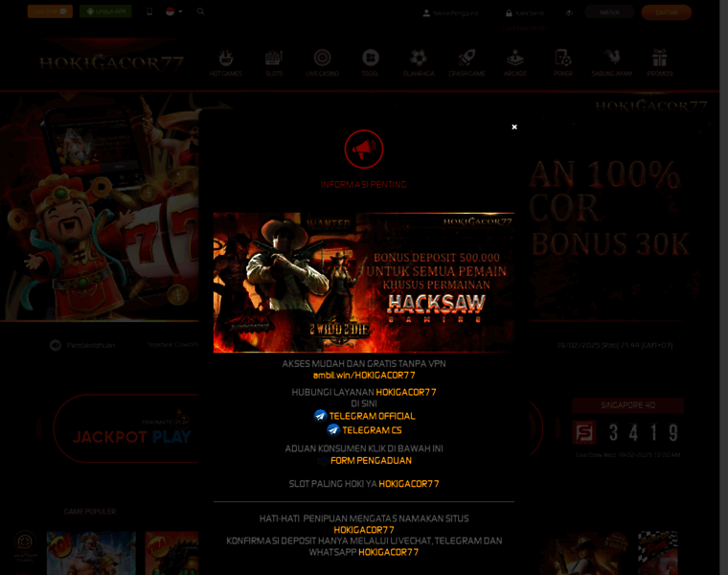Close the Informasi Penting popup
The width and height of the screenshot is (728, 575).
[x=514, y=126]
